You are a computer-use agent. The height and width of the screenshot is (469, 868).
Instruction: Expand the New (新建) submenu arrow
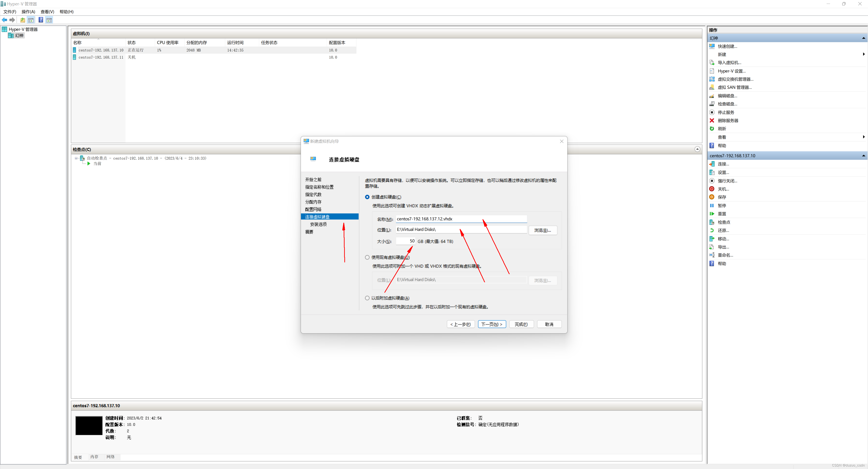click(864, 54)
